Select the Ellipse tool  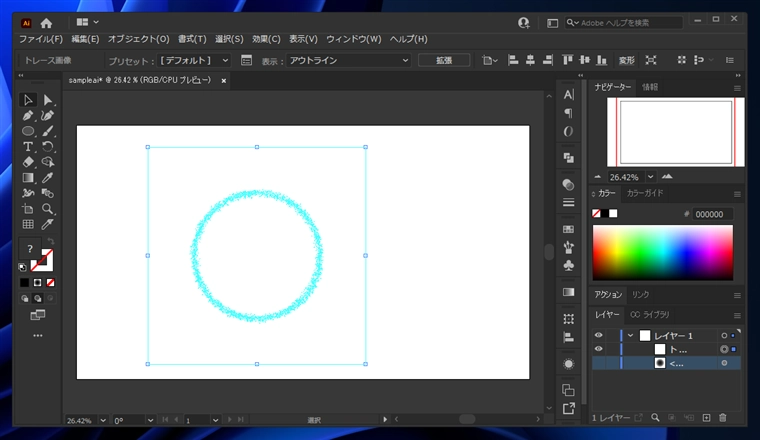click(28, 131)
